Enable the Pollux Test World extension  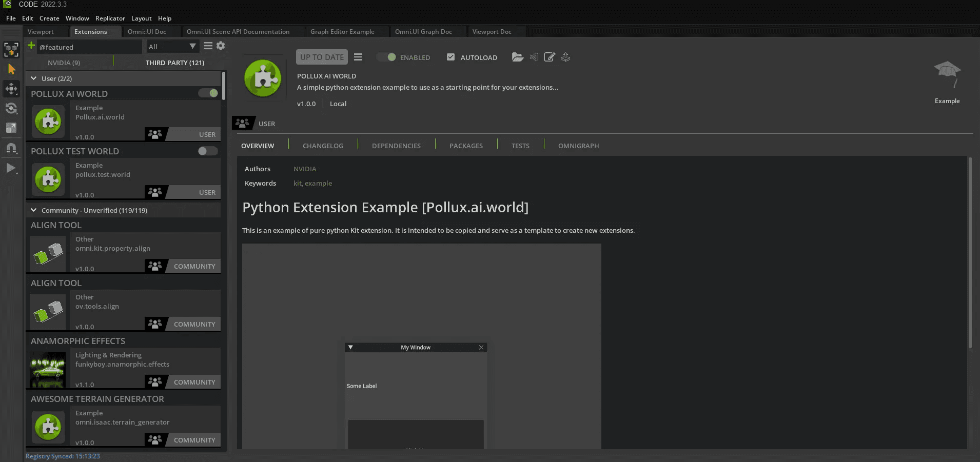point(207,151)
